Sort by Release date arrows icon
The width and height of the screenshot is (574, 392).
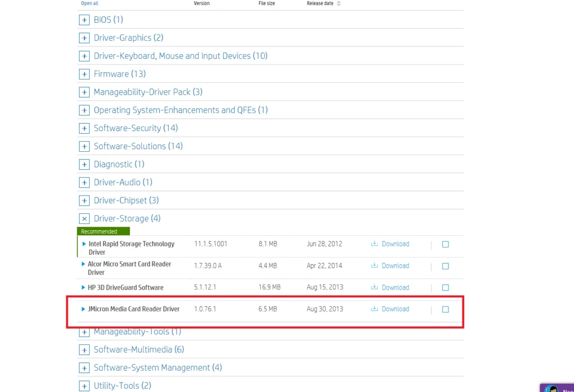(339, 3)
